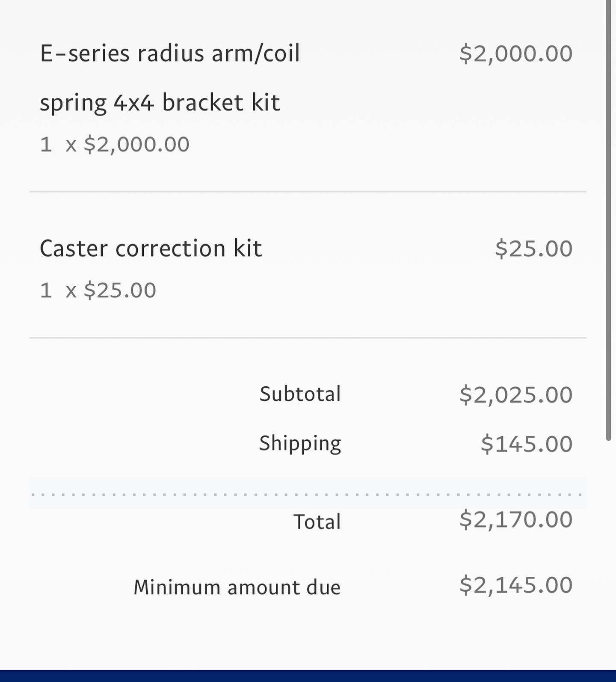The width and height of the screenshot is (616, 682).
Task: Click the $25.00 price next to Caster correction kit
Action: (x=534, y=249)
